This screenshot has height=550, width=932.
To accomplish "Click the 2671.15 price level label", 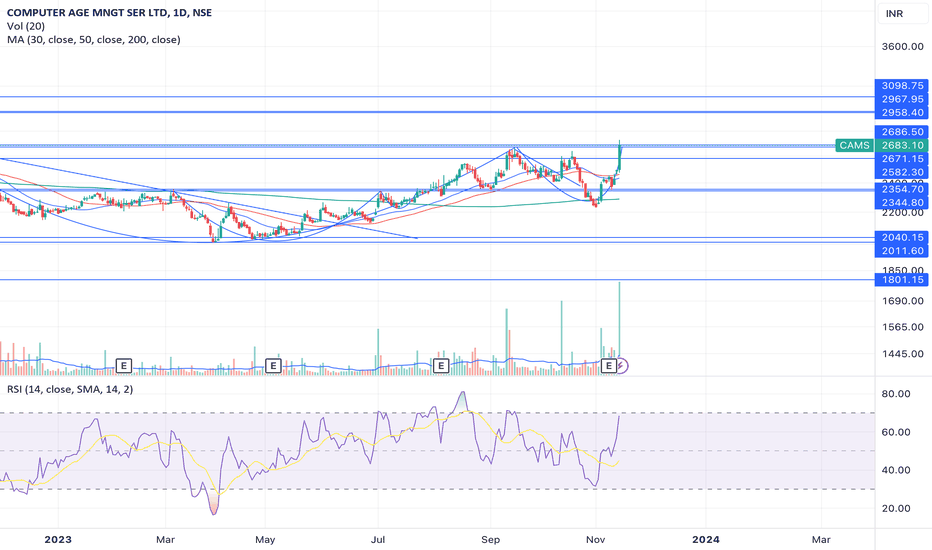I will tap(902, 159).
